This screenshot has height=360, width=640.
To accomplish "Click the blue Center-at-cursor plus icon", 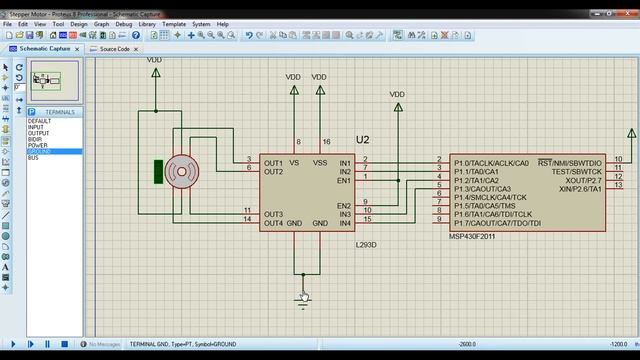I will click(x=191, y=36).
